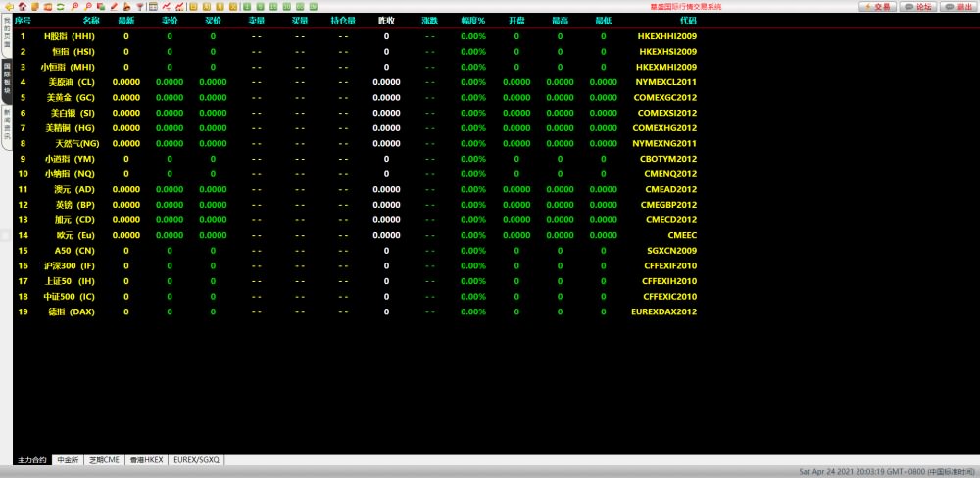Image resolution: width=980 pixels, height=478 pixels.
Task: Sort by the 最新 column header
Action: (x=126, y=21)
